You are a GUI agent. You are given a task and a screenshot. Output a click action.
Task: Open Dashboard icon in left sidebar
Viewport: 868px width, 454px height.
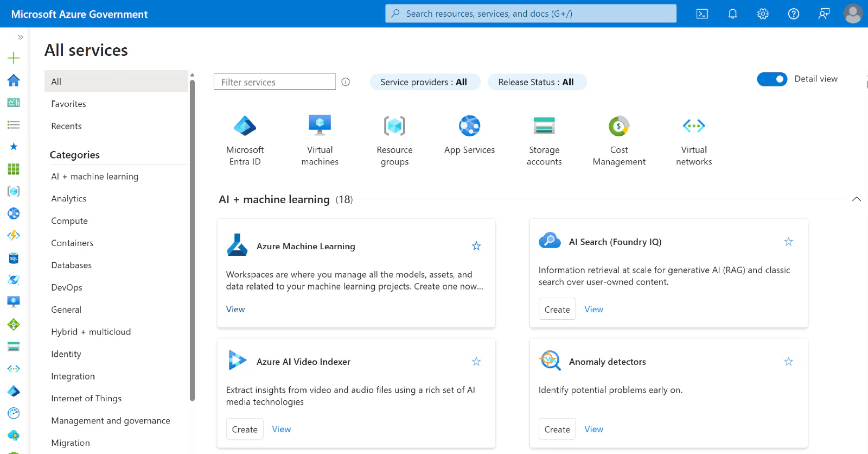[14, 103]
